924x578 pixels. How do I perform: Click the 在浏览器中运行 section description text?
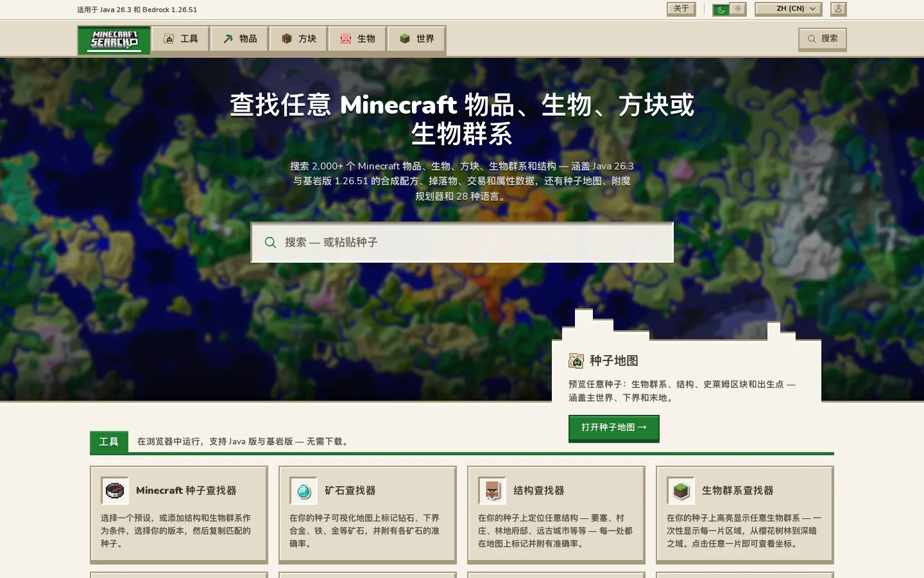(x=244, y=442)
